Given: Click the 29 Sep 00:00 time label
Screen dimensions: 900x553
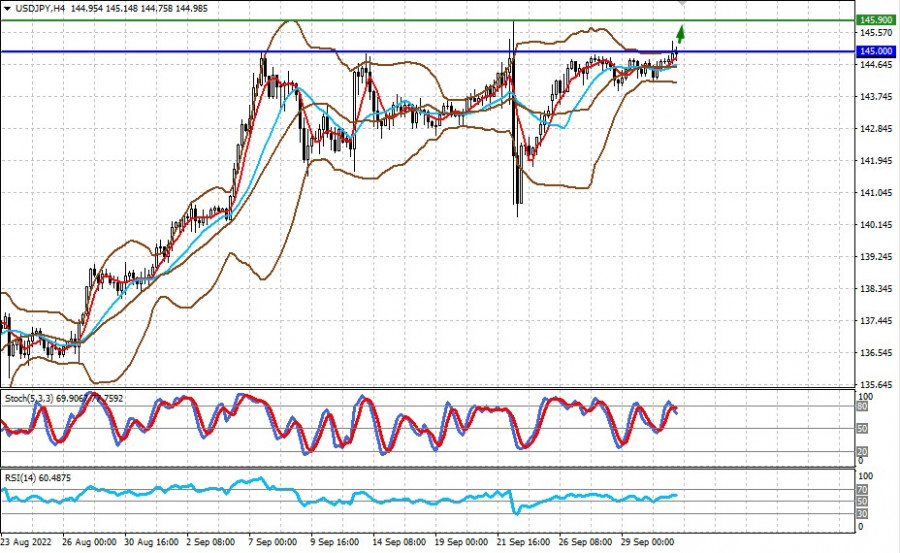Looking at the screenshot, I should tap(648, 542).
